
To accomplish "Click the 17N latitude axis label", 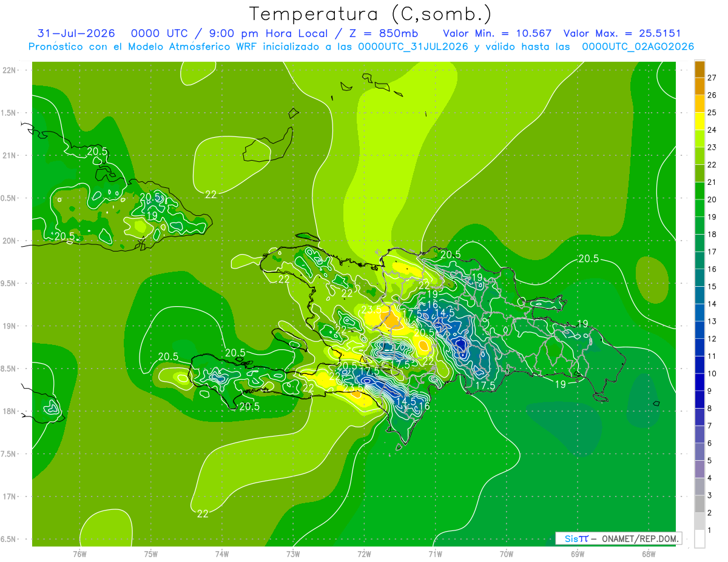I will click(10, 497).
